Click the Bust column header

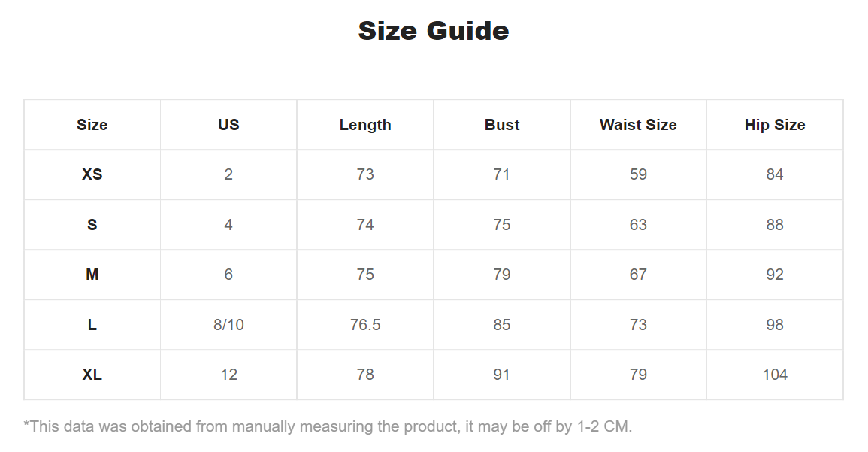coord(502,125)
